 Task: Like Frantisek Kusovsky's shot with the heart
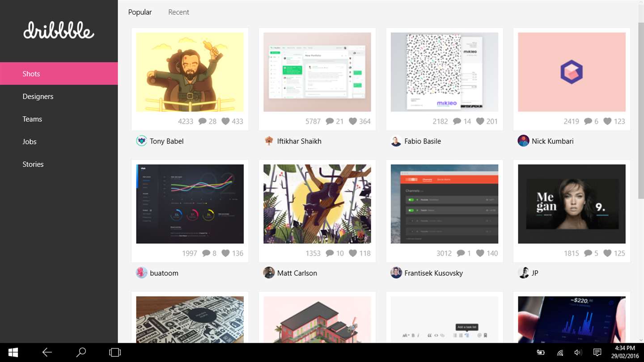pyautogui.click(x=480, y=253)
